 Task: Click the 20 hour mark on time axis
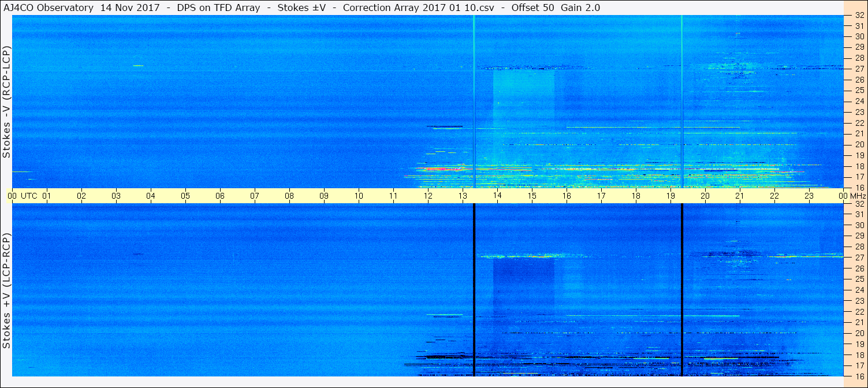pyautogui.click(x=705, y=196)
